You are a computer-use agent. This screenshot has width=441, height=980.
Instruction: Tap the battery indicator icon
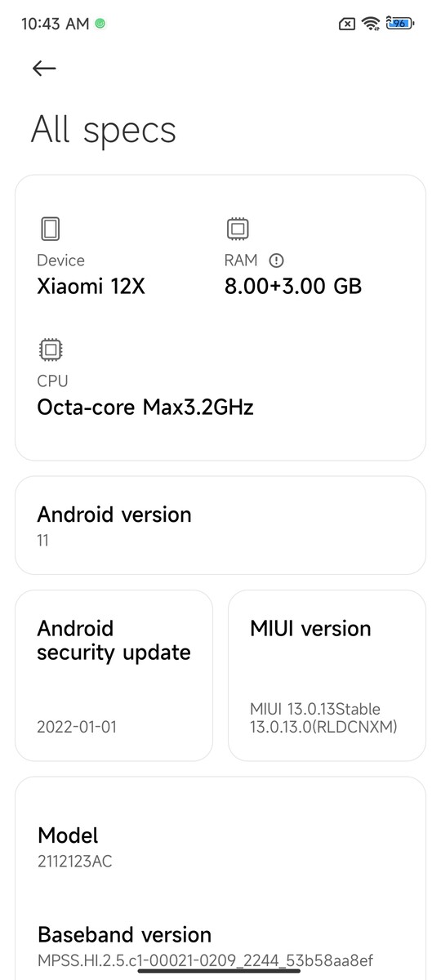pyautogui.click(x=400, y=24)
